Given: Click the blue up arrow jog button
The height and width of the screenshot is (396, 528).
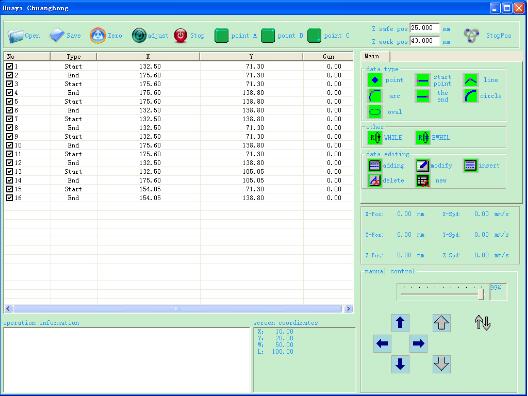Looking at the screenshot, I should (400, 323).
